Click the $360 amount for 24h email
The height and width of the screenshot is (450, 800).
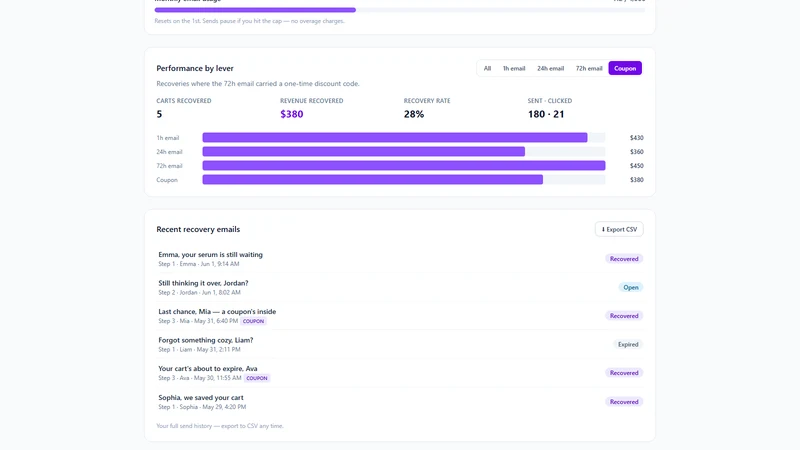(636, 152)
